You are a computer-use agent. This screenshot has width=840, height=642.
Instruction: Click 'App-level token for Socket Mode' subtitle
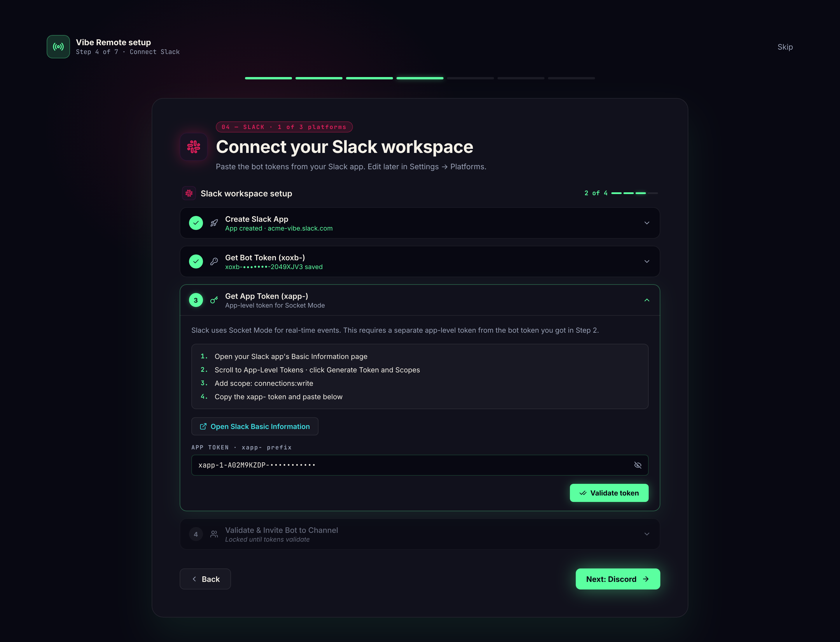[275, 305]
